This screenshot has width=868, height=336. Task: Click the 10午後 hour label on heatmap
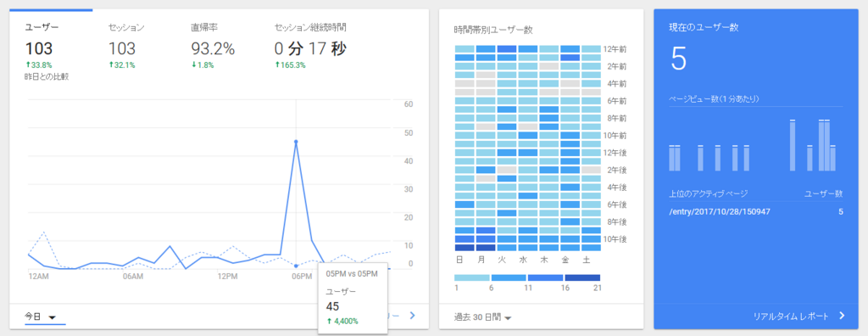point(615,239)
